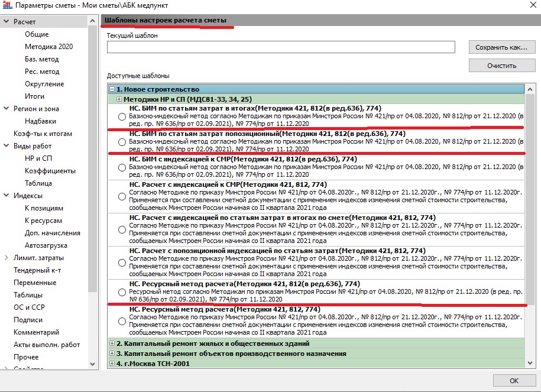541x392 pixels.
Task: Expand the 4. г.Москва ТСН-2001 group
Action: pos(112,364)
